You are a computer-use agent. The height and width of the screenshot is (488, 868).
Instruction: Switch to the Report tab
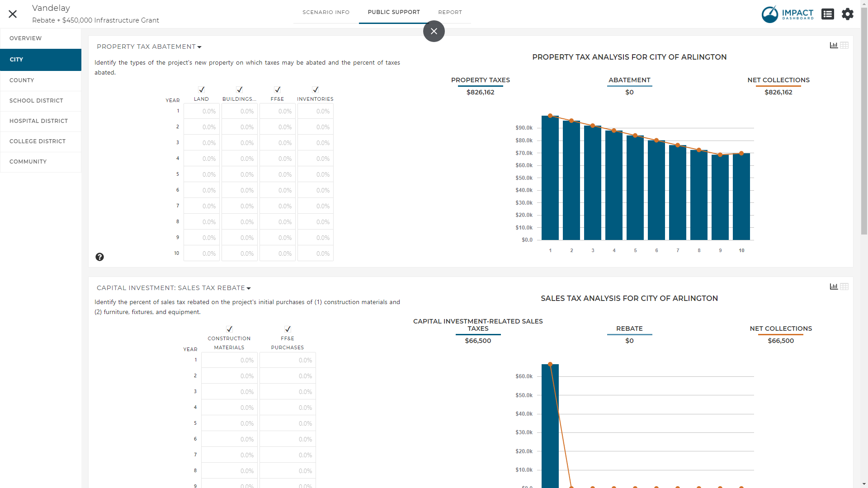point(450,12)
